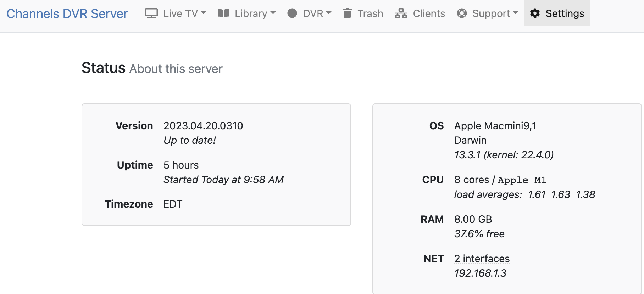Expand the Library dropdown caret
644x294 pixels.
click(273, 13)
